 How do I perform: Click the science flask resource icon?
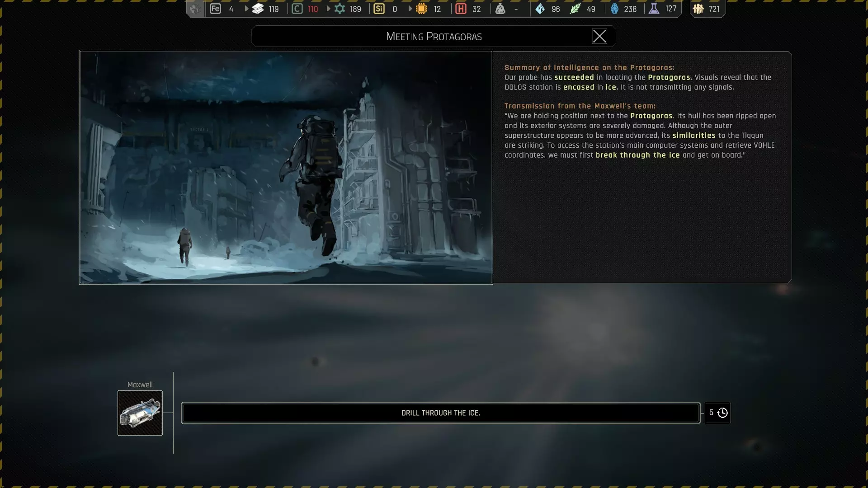654,9
